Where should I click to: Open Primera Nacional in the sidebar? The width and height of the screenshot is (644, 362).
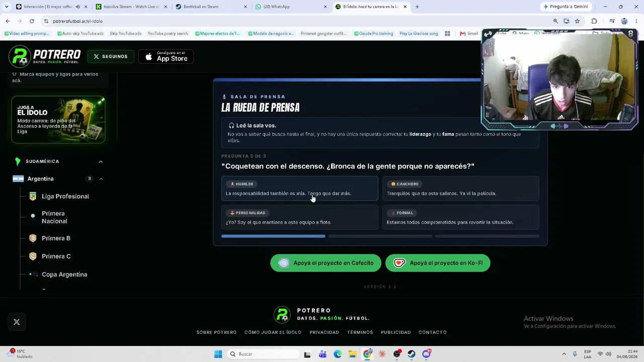(54, 217)
